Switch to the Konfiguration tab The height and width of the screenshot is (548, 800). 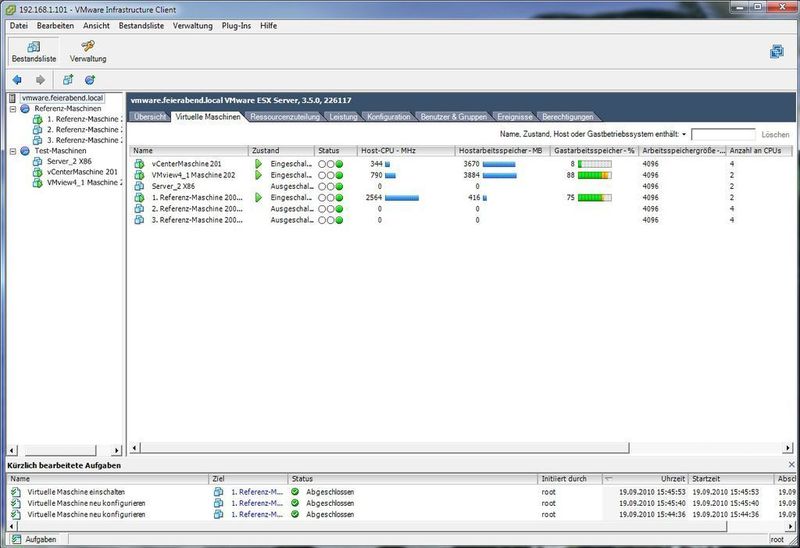click(388, 117)
